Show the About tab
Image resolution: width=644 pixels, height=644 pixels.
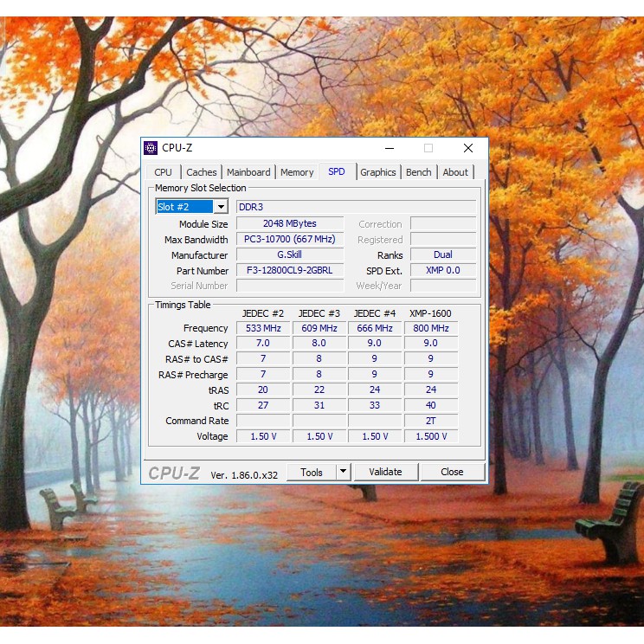tap(455, 172)
